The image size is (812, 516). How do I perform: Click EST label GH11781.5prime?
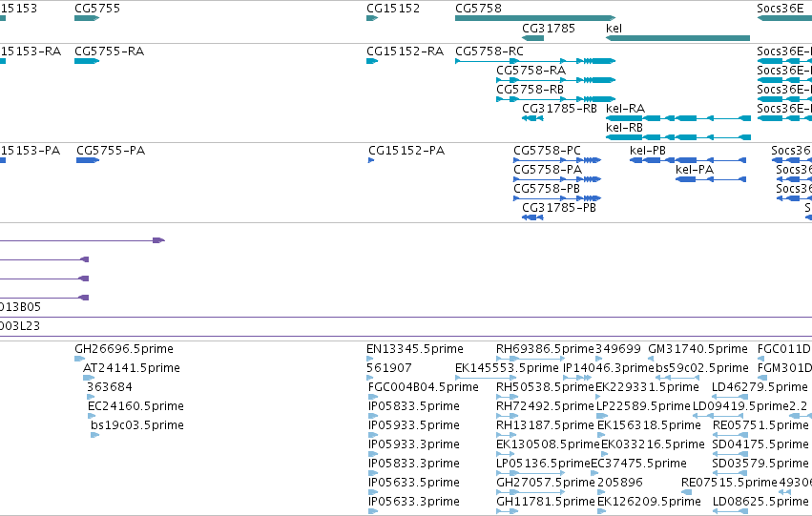[x=545, y=502]
